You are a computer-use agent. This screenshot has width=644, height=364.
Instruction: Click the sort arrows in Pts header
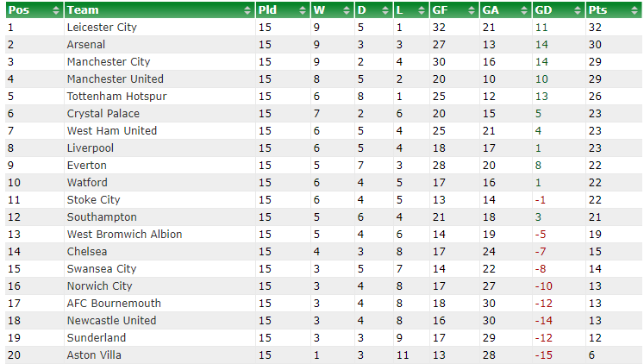(635, 10)
